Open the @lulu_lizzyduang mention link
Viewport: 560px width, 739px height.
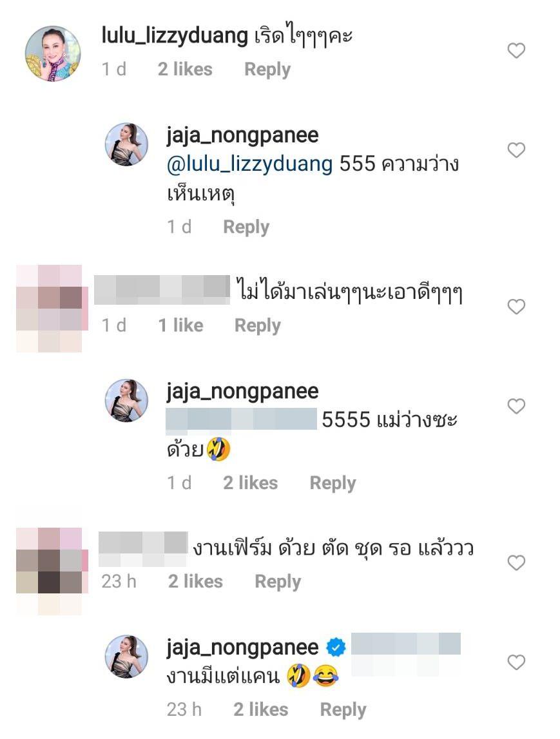(250, 164)
